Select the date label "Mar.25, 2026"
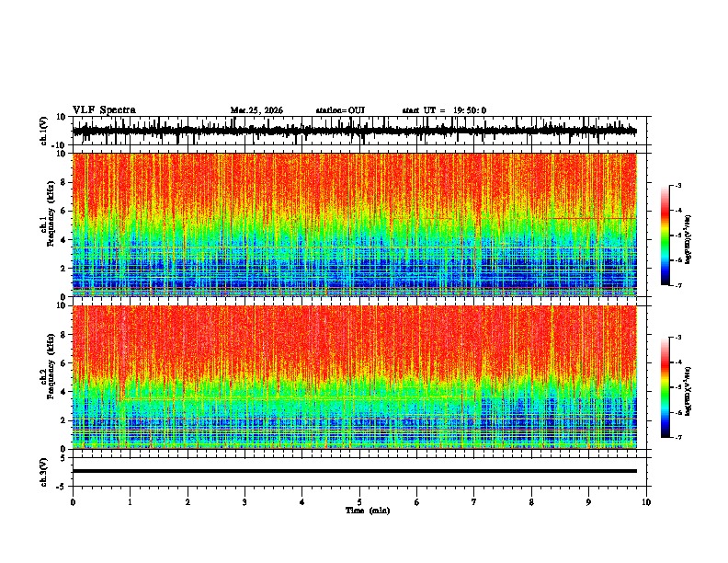Viewport: 728px width, 563px height. pyautogui.click(x=256, y=110)
